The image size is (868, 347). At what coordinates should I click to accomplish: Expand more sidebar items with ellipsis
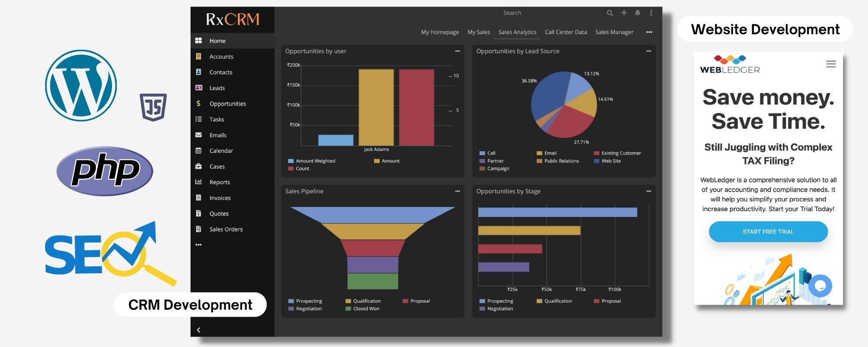(198, 245)
